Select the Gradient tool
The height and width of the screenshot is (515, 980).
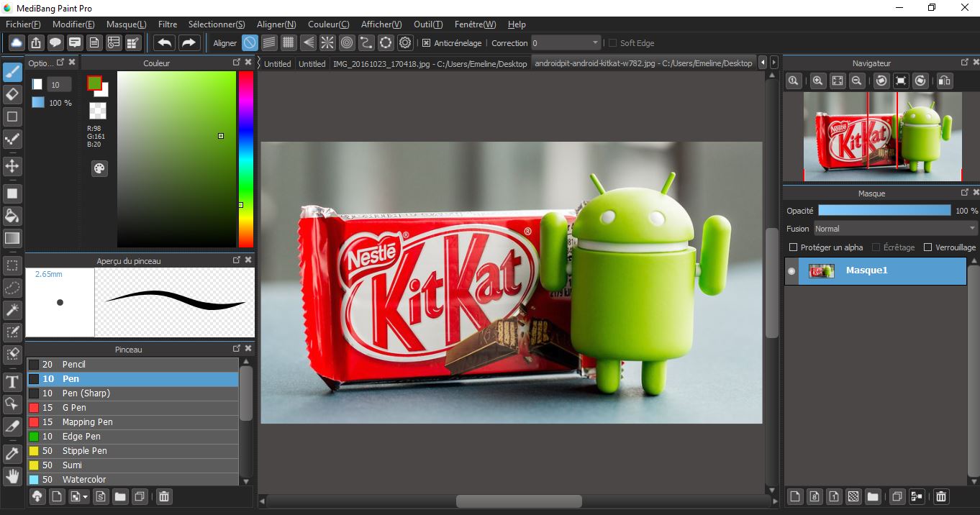12,238
